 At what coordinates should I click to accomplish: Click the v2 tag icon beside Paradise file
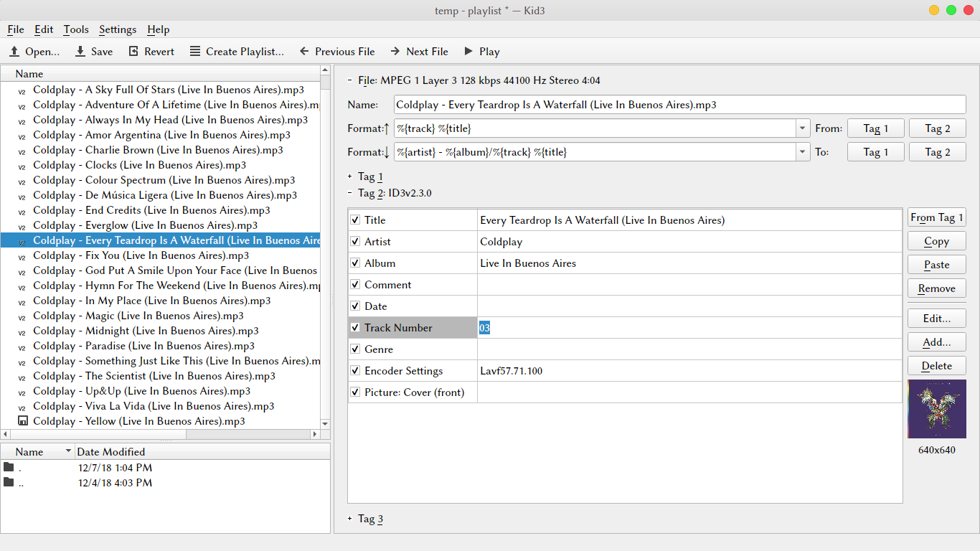tap(22, 347)
